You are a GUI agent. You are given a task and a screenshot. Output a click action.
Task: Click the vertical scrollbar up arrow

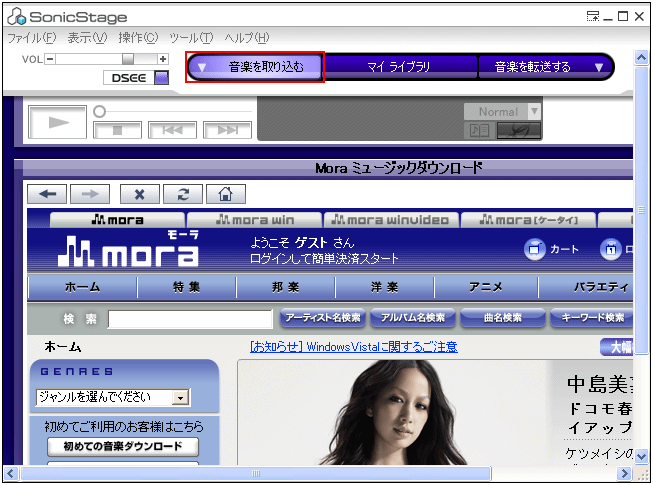pyautogui.click(x=641, y=57)
